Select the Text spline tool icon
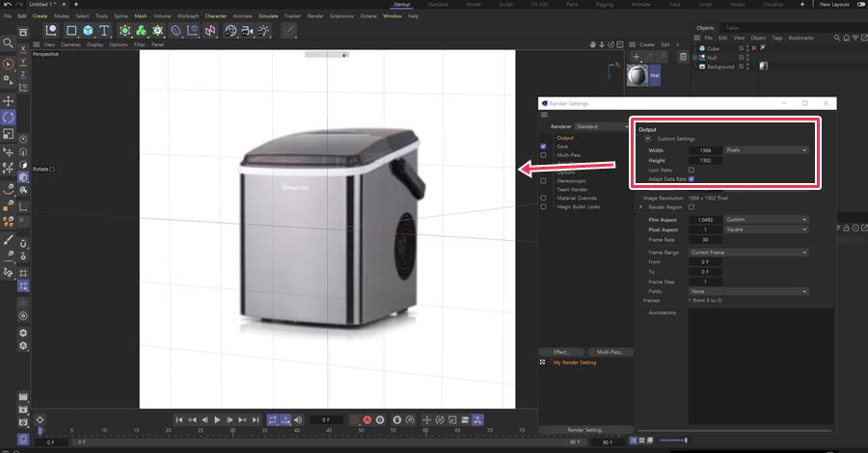Viewport: 868px width, 453px height. click(104, 31)
